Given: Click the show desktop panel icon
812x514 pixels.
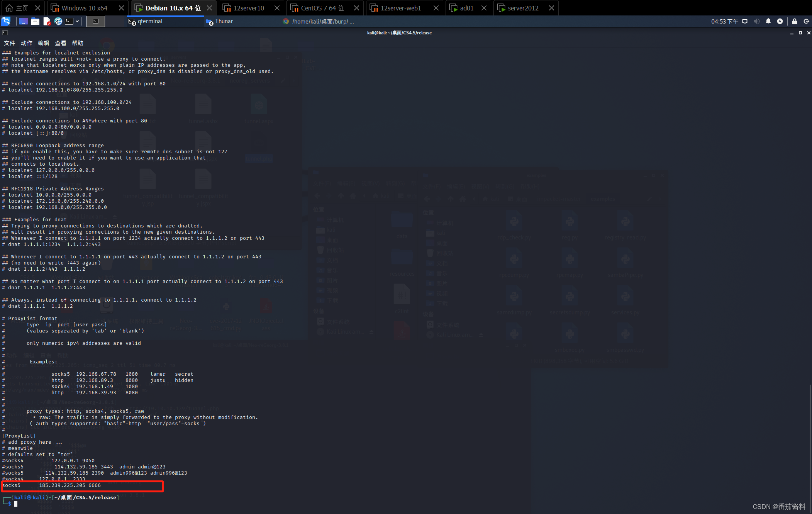Looking at the screenshot, I should click(23, 21).
